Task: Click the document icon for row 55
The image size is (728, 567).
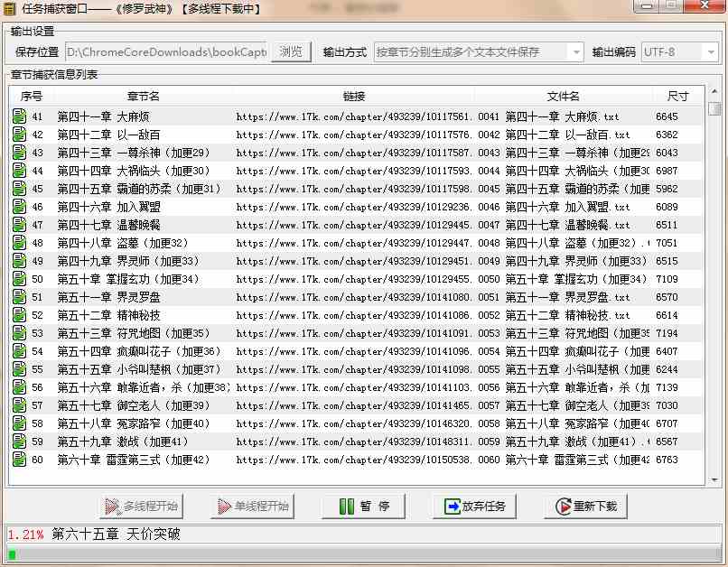Action: [19, 369]
